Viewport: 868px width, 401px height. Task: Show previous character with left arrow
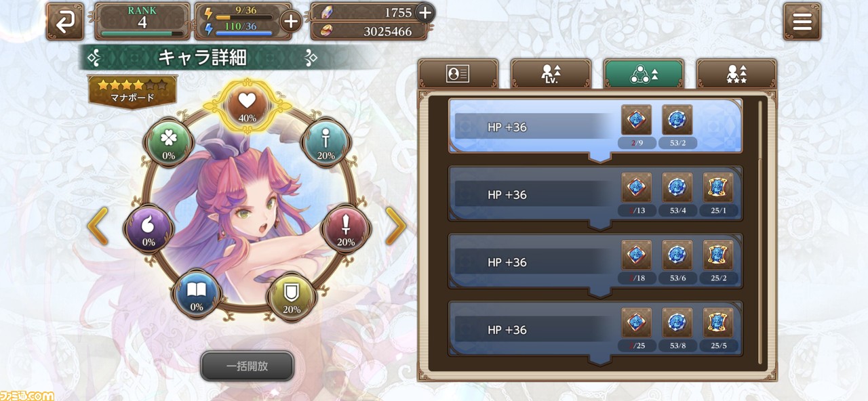click(x=98, y=226)
